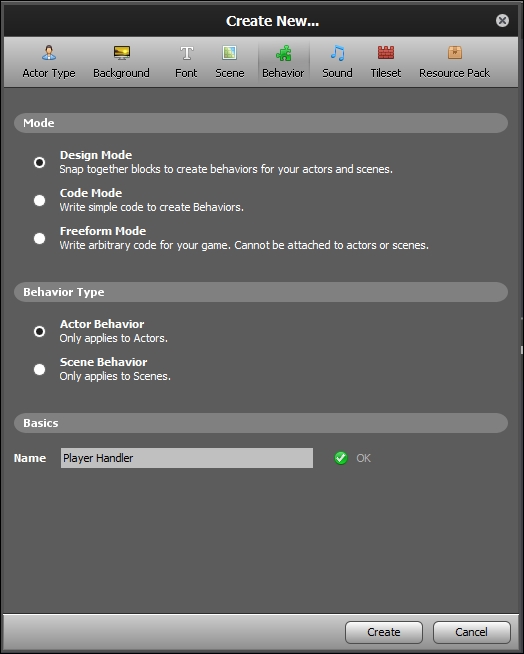Switch to the Scene Behavior radio option
Screen dimensions: 524x654
[40, 369]
